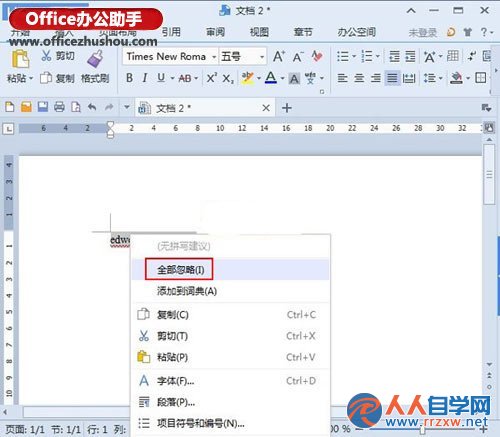Viewport: 500px width, 437px height.
Task: Undo the last action
Action: [x=92, y=107]
